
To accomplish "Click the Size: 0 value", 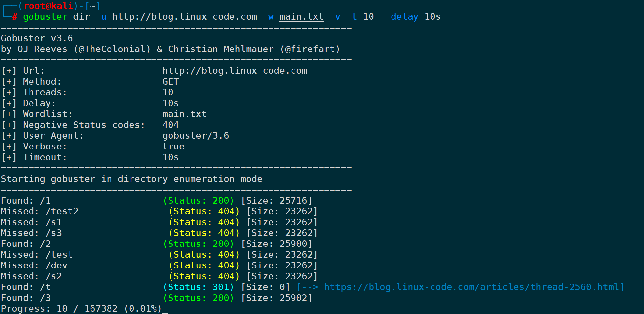I will pos(266,287).
